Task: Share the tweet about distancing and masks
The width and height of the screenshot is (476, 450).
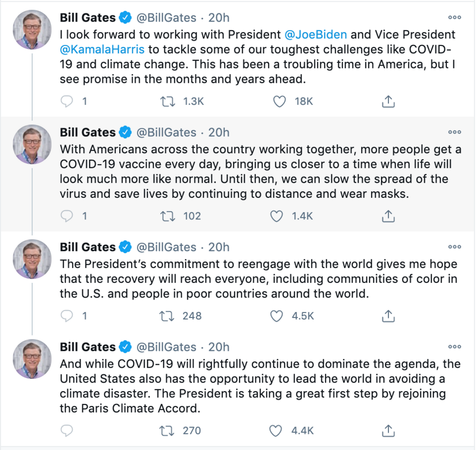Action: pos(388,216)
